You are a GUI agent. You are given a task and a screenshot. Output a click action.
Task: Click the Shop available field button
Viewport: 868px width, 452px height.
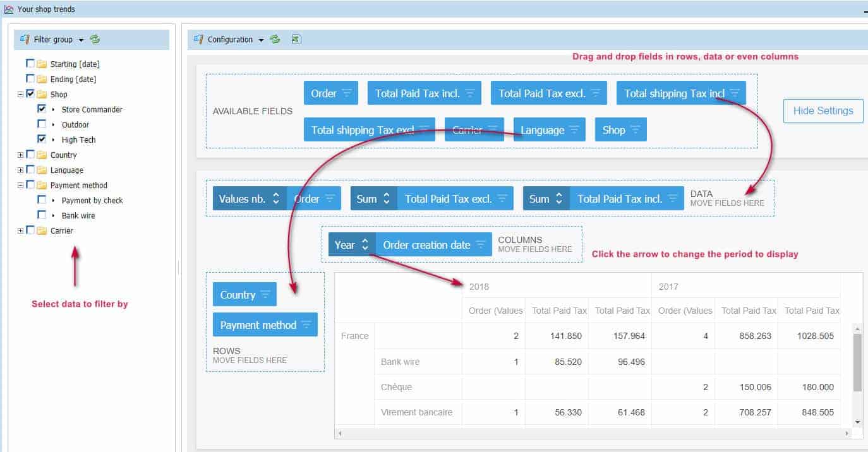click(613, 130)
